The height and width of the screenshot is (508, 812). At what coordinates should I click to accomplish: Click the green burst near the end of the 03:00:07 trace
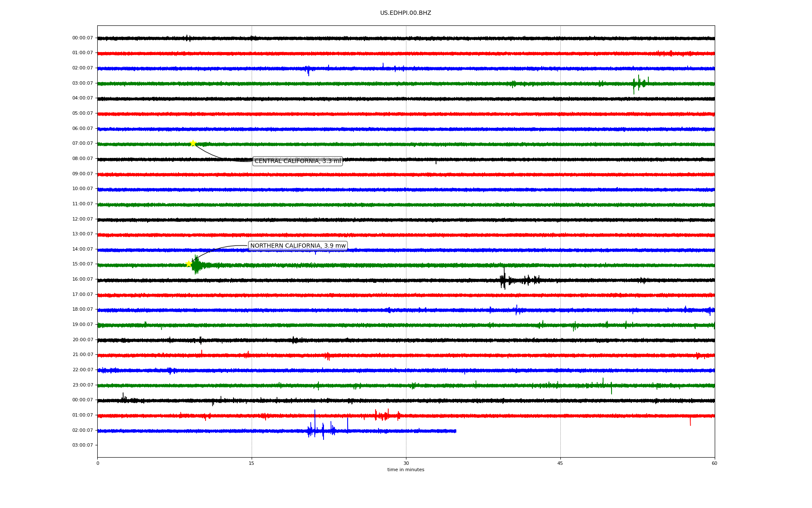639,83
